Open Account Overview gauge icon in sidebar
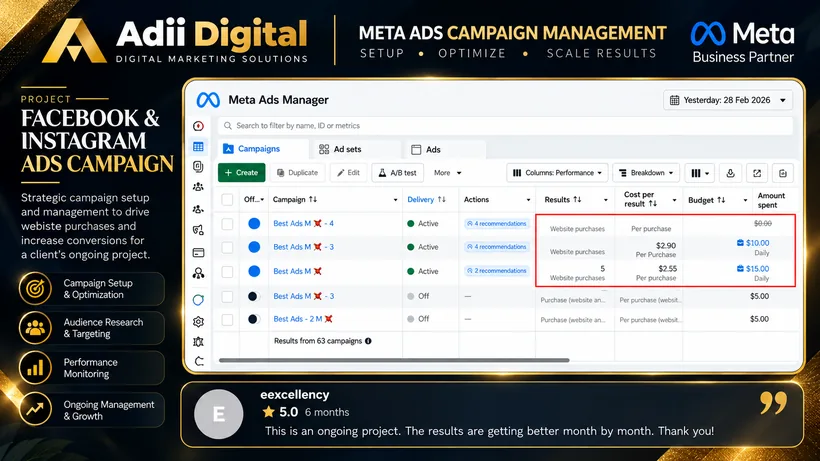The width and height of the screenshot is (820, 461). [x=198, y=126]
